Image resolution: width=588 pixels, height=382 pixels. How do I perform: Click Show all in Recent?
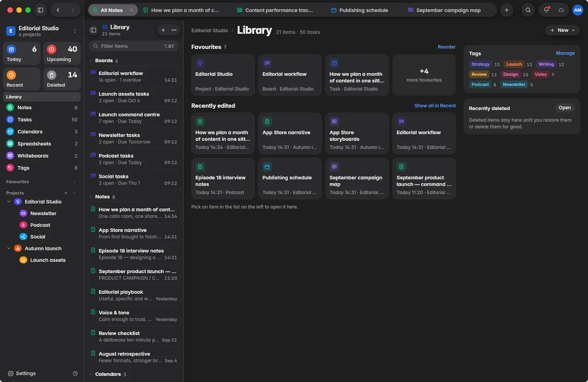pos(435,106)
